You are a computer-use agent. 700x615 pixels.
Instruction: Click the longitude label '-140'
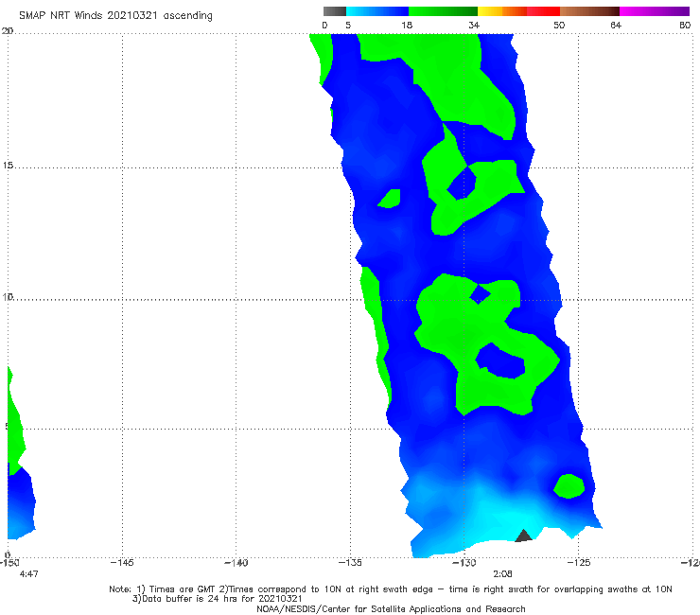coord(236,563)
